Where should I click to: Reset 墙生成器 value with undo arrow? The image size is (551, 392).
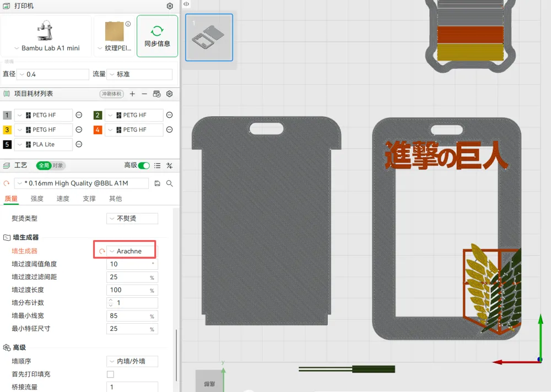(x=102, y=251)
